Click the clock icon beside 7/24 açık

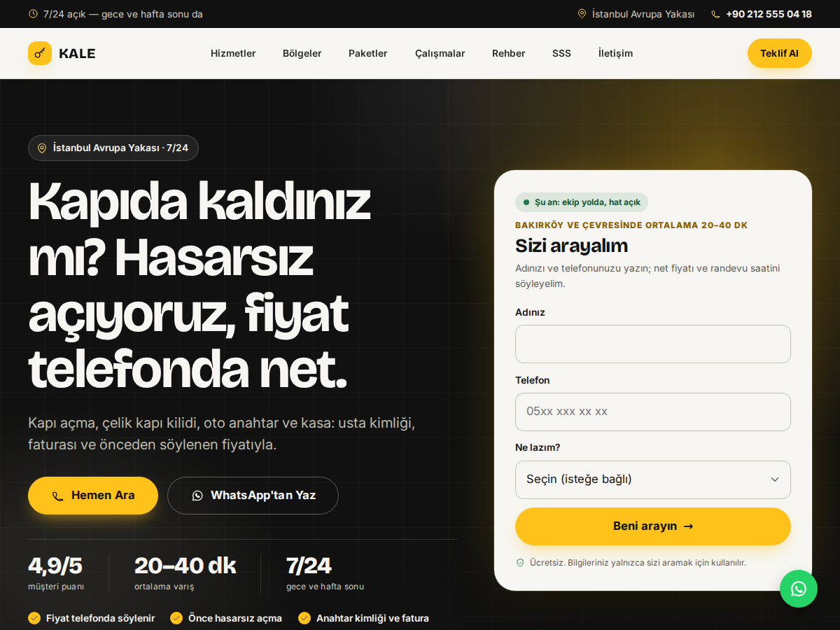[x=33, y=14]
